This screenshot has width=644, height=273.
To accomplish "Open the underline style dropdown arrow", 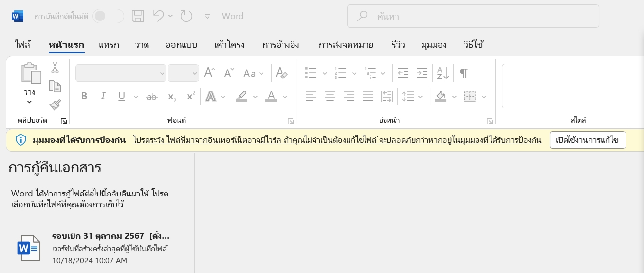I will click(x=135, y=97).
